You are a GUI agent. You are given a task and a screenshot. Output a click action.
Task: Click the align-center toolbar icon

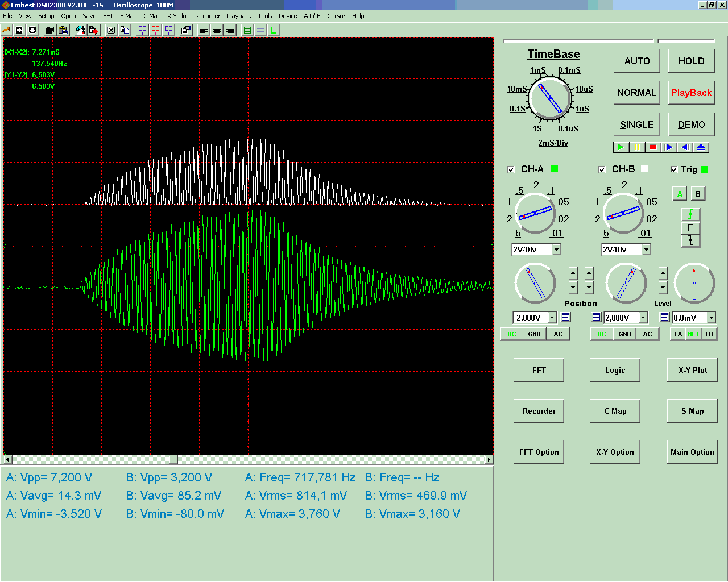click(217, 30)
